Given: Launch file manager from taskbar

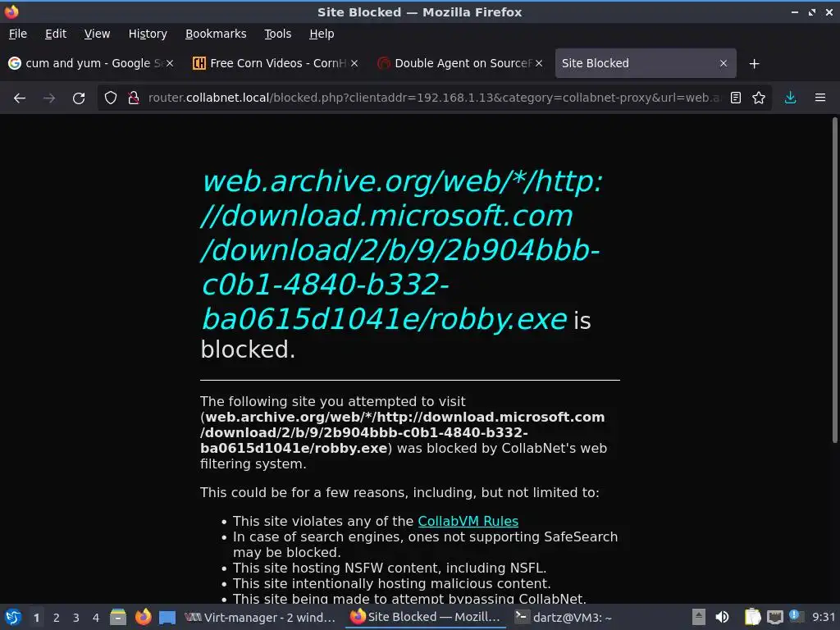Looking at the screenshot, I should 118,617.
